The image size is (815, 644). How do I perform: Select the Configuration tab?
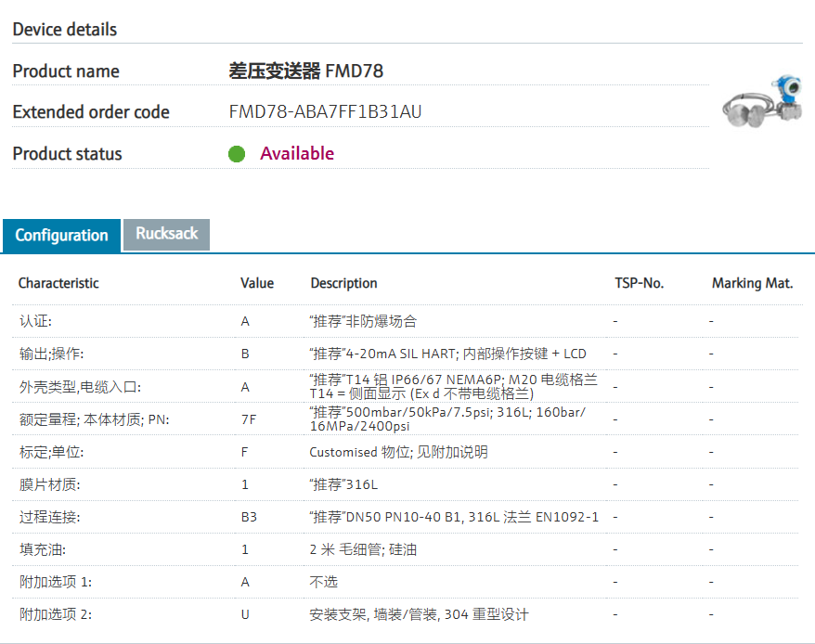[61, 236]
